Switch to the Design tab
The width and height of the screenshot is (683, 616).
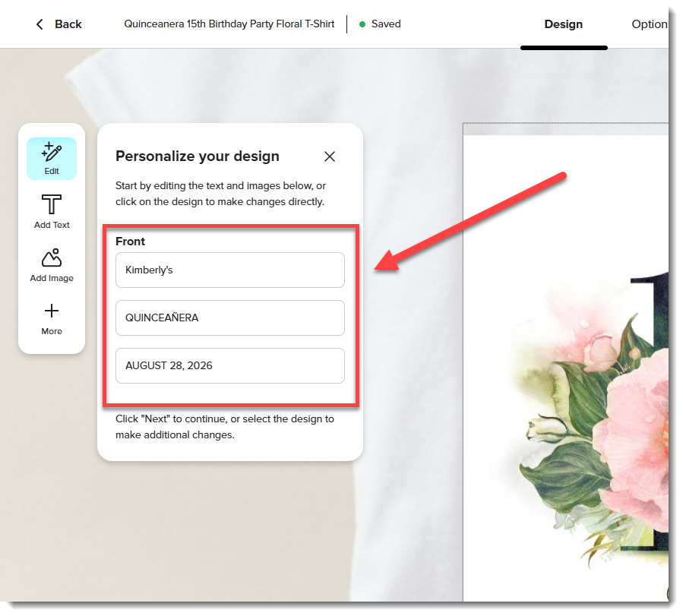pyautogui.click(x=563, y=24)
